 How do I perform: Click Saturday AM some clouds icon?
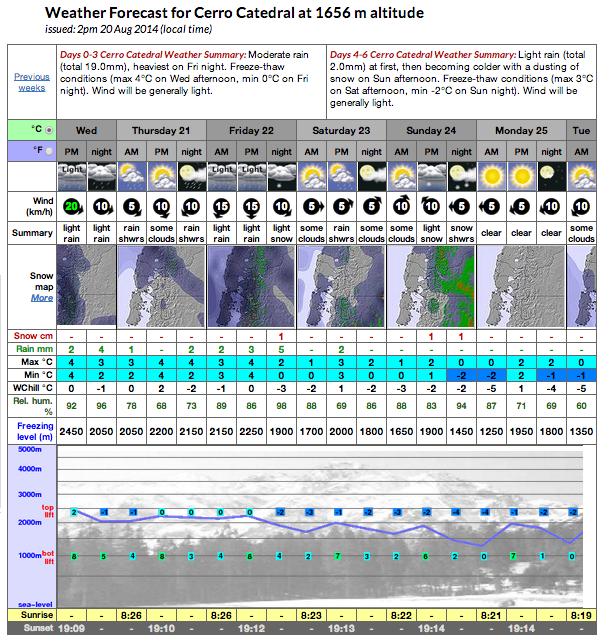[311, 176]
